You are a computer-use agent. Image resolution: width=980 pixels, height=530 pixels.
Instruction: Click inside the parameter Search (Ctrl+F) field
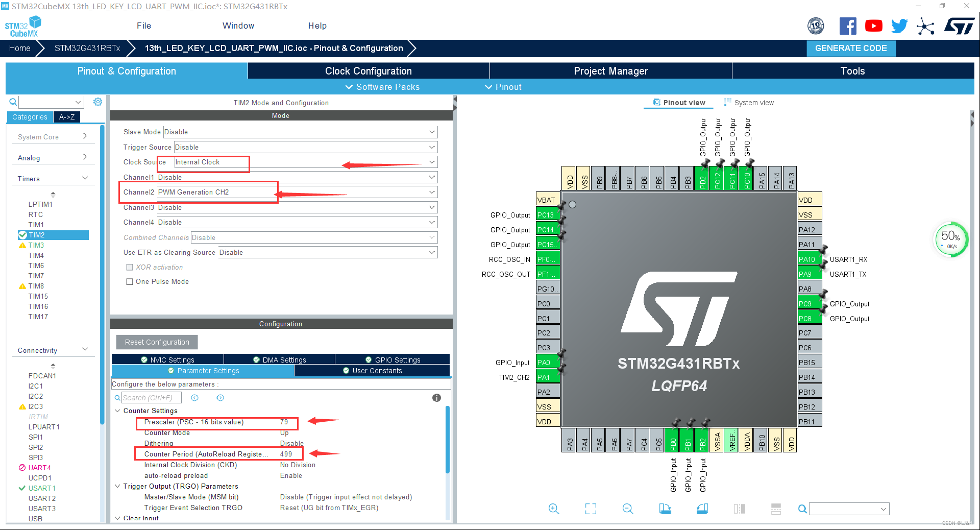click(x=151, y=397)
